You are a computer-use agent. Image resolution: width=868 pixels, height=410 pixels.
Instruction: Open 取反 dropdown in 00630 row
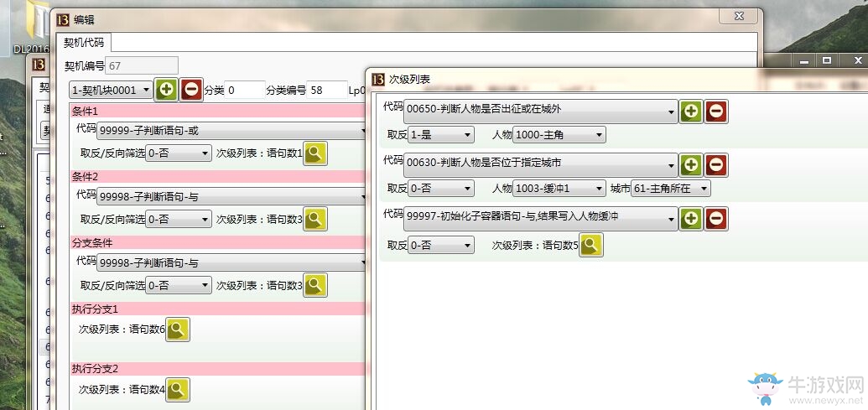tap(441, 189)
